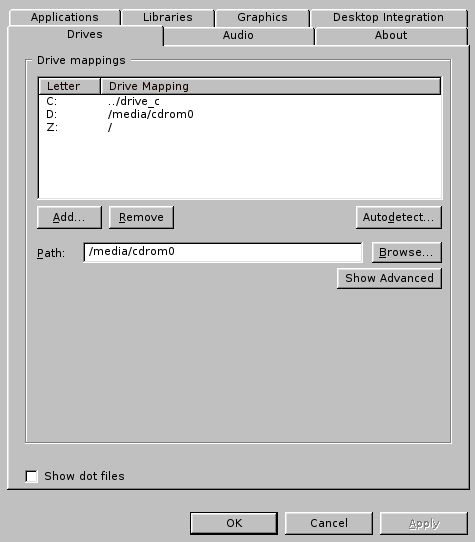Select the Drives tab
This screenshot has width=475, height=542.
(85, 35)
